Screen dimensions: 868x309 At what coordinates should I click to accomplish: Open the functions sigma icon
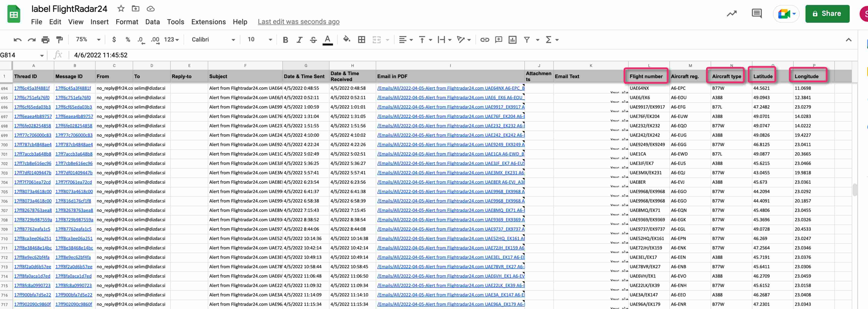[549, 40]
